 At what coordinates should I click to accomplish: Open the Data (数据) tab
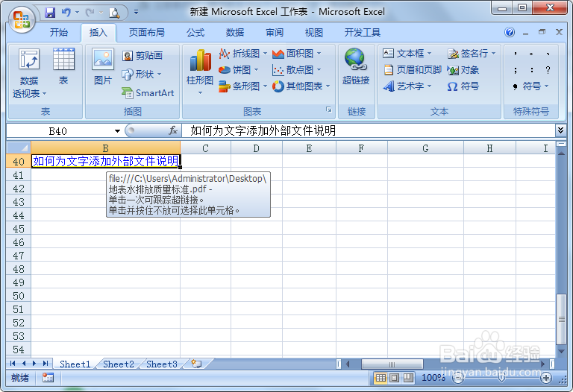point(235,33)
